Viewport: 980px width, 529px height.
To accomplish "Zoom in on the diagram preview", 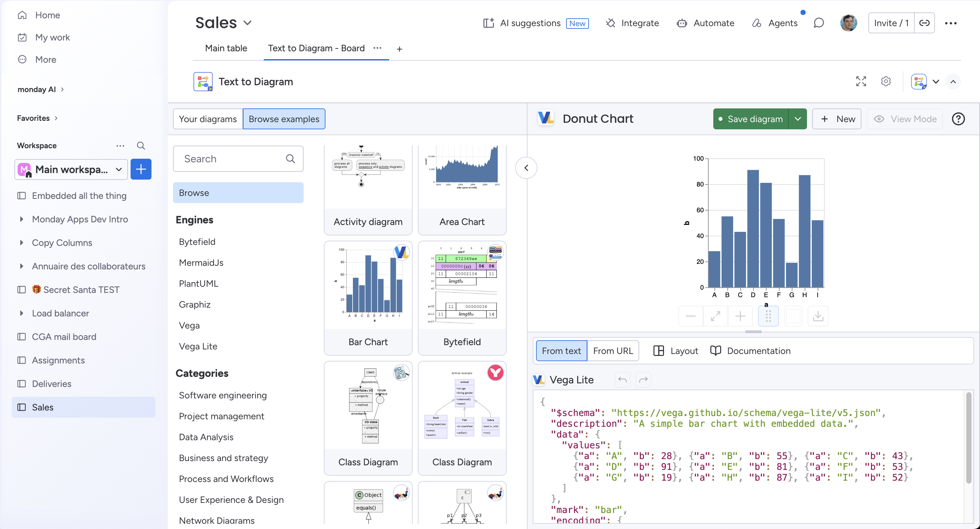I will tap(740, 316).
